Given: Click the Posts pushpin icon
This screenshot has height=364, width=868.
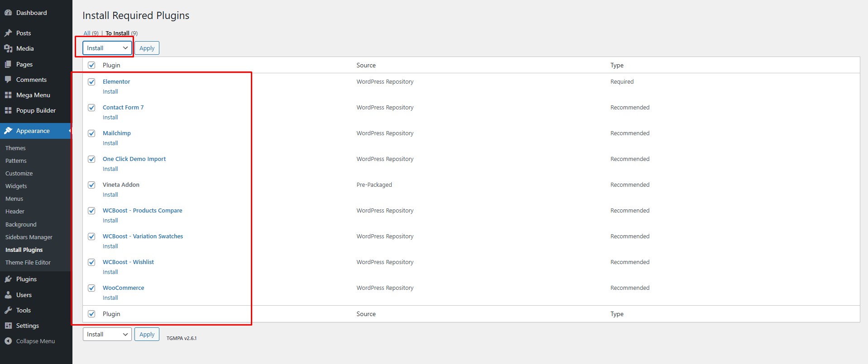Looking at the screenshot, I should pos(8,33).
